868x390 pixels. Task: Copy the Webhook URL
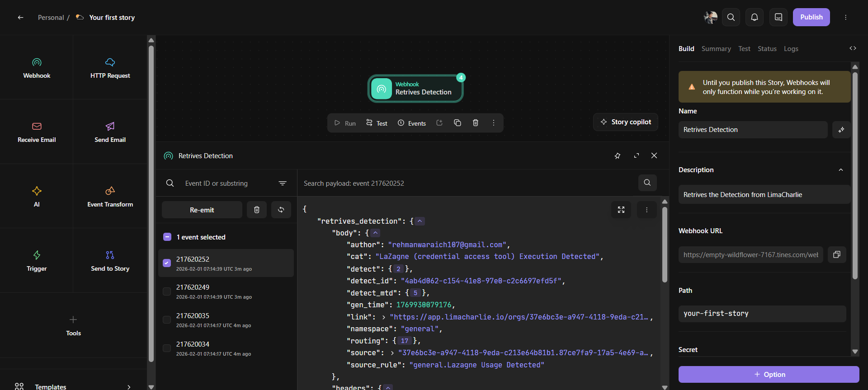tap(837, 254)
